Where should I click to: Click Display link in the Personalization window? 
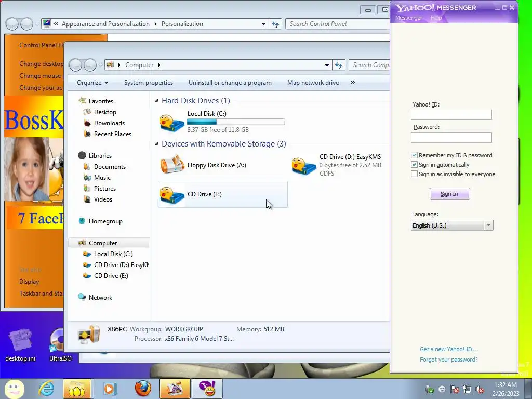29,281
